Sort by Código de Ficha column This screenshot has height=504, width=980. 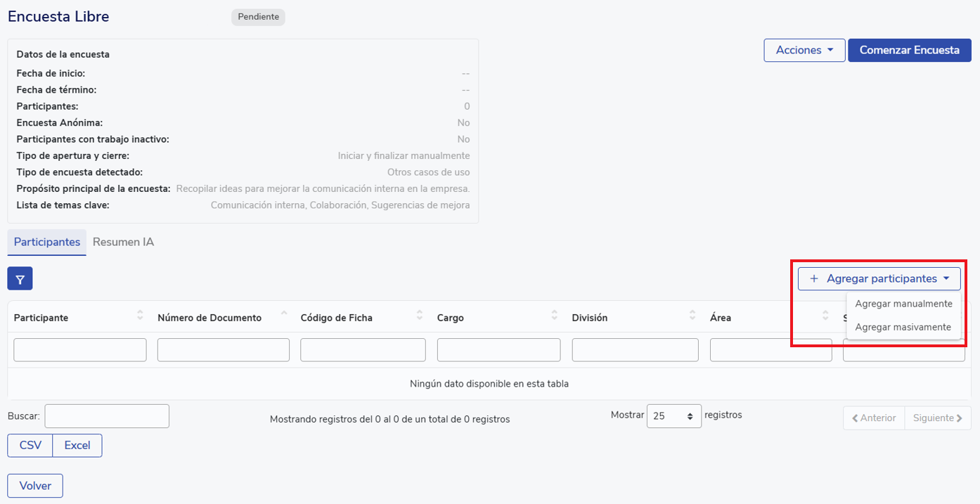coord(420,316)
